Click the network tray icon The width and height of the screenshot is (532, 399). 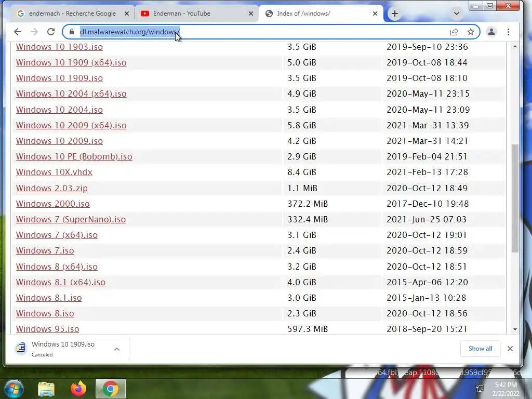pyautogui.click(x=480, y=389)
